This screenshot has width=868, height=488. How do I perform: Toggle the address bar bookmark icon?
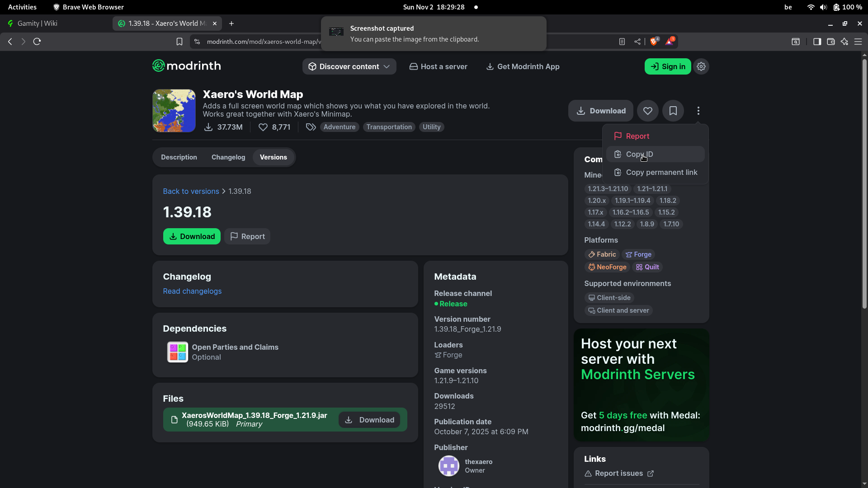[x=179, y=42]
